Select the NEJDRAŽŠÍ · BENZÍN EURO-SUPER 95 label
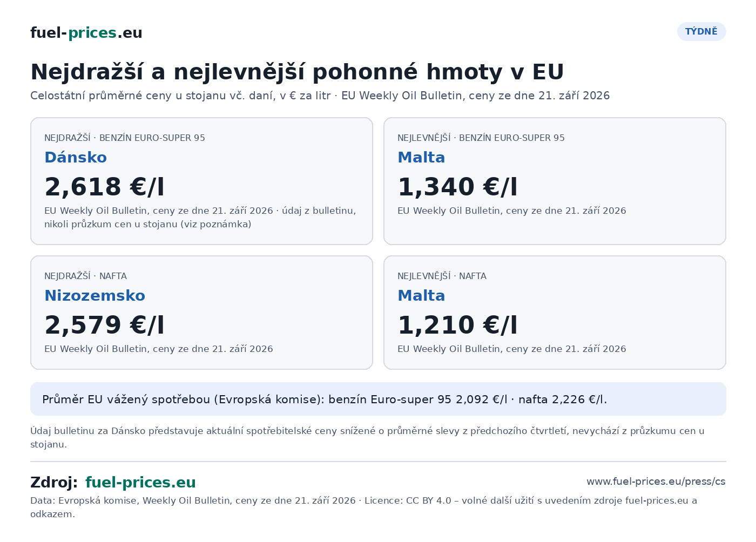The width and height of the screenshot is (756, 542). coord(125,138)
